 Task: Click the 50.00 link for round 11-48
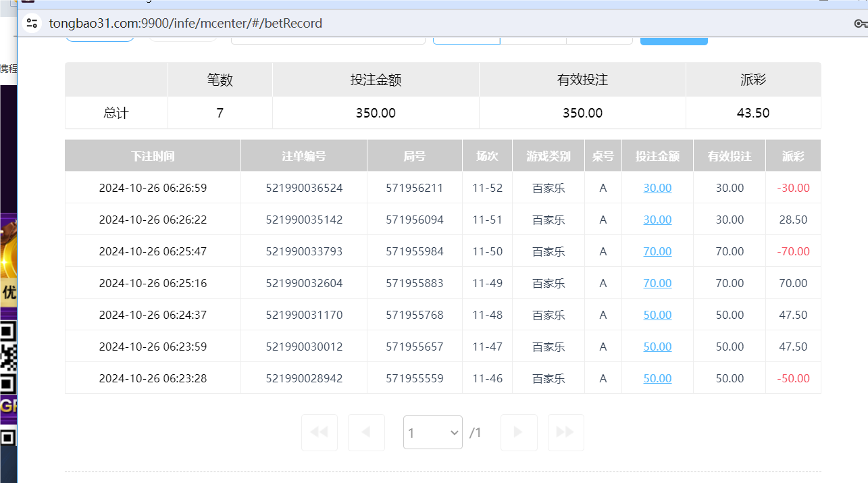657,314
